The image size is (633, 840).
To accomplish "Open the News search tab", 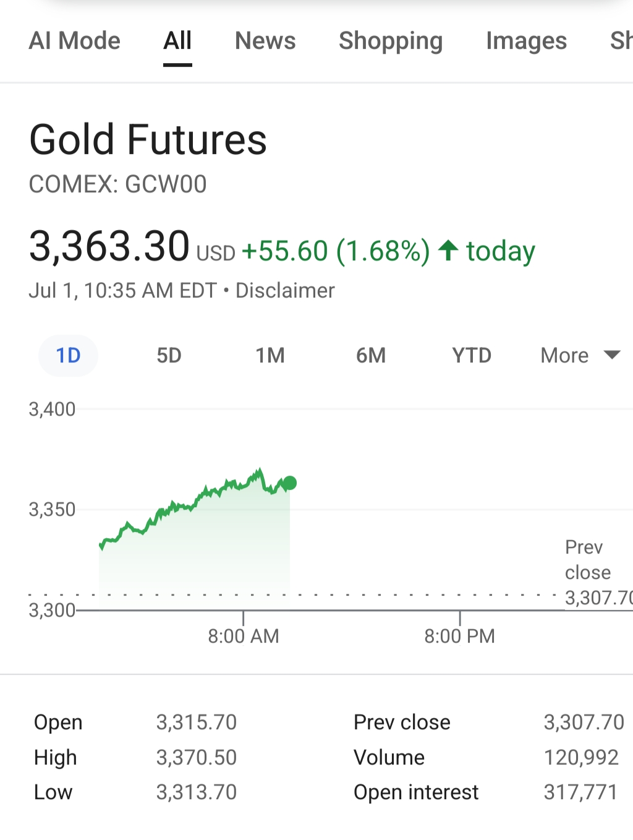I will (265, 41).
